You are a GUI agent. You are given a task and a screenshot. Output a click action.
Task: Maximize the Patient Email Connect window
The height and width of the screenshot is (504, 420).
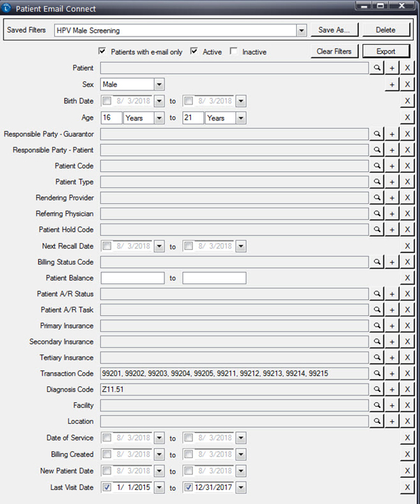[x=380, y=6]
